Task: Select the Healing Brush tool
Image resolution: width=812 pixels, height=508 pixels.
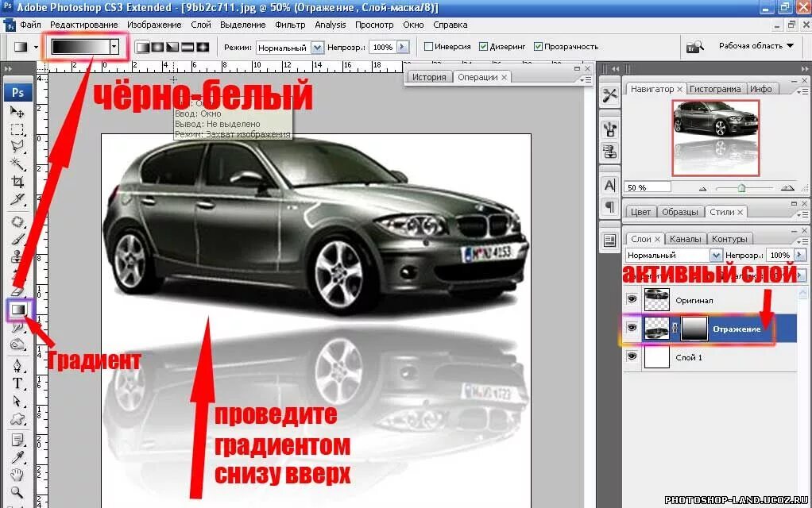Action: pyautogui.click(x=17, y=222)
